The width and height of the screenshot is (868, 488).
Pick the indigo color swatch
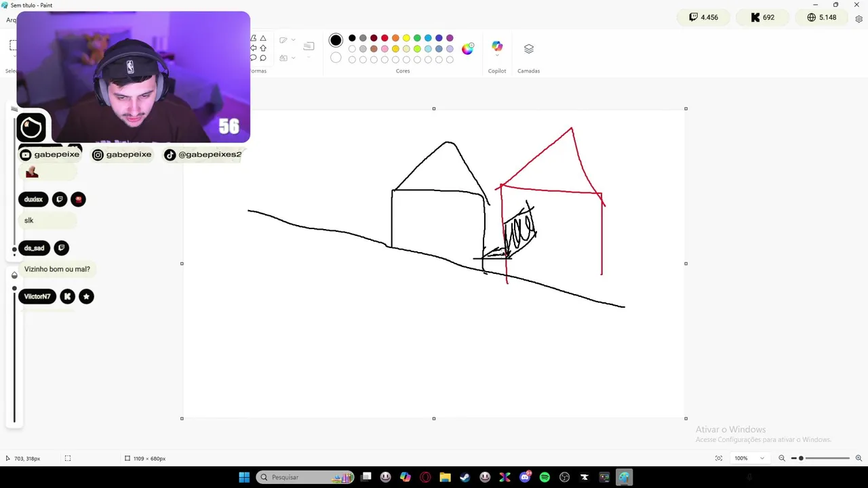pos(439,38)
